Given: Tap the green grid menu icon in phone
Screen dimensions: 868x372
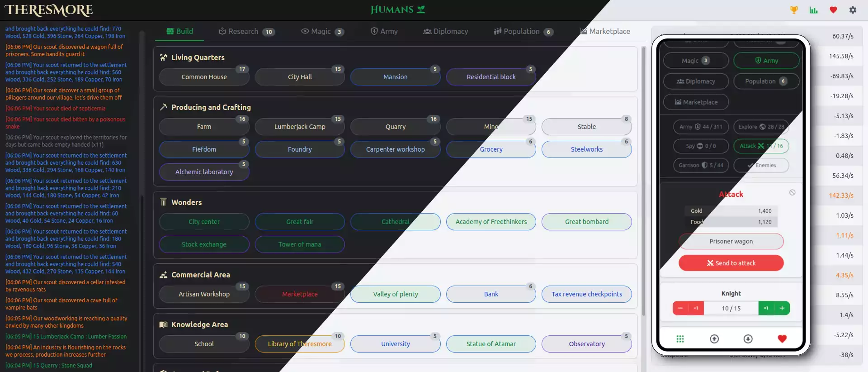Looking at the screenshot, I should (680, 339).
